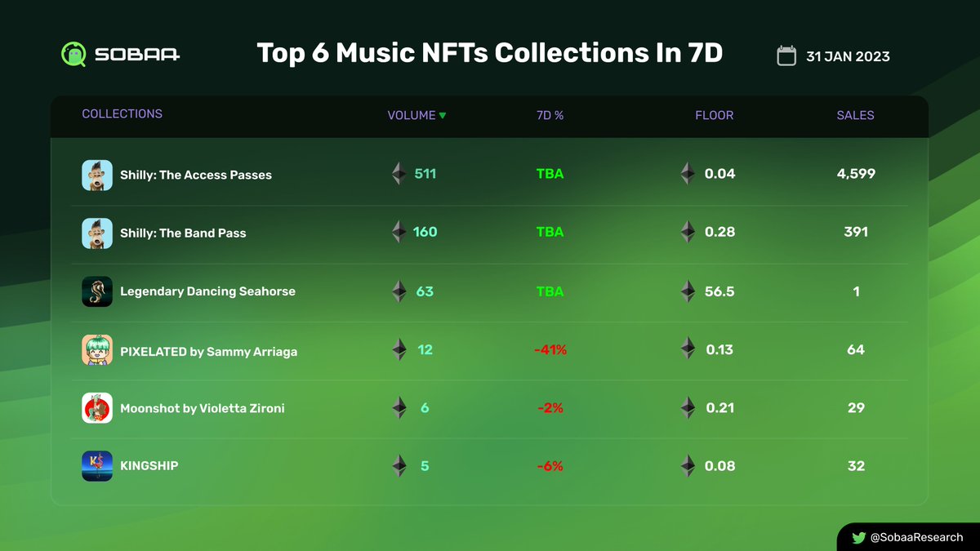Viewport: 980px width, 551px height.
Task: Click Ethereum icon beside volume 6
Action: (x=399, y=407)
